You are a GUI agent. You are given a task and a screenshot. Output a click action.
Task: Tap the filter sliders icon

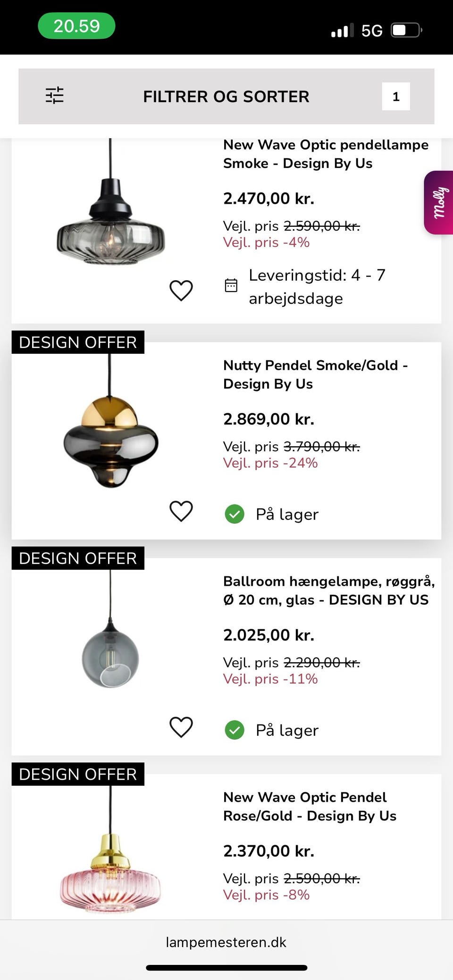click(55, 96)
